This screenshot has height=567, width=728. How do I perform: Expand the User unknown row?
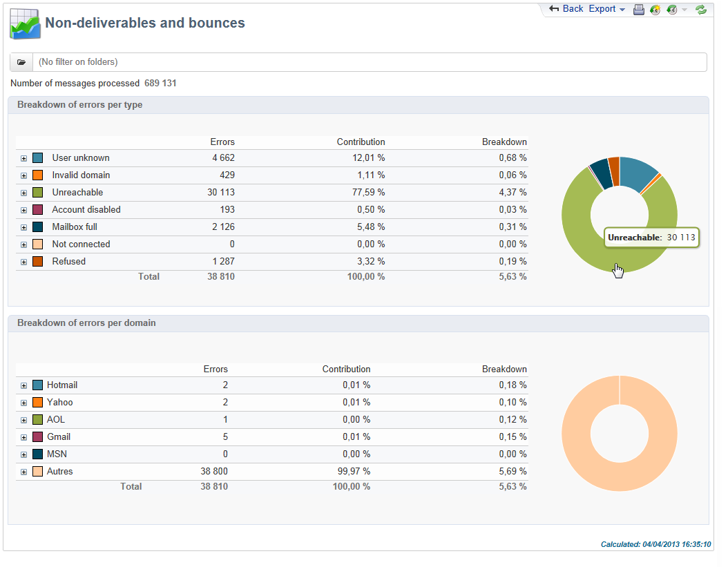(x=24, y=158)
